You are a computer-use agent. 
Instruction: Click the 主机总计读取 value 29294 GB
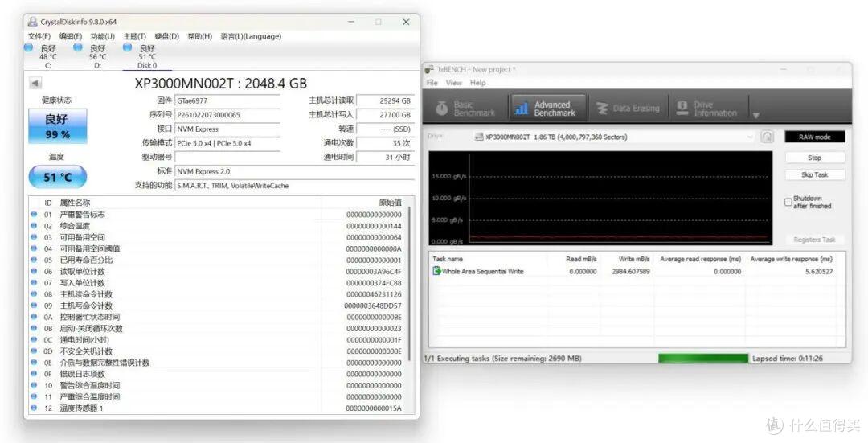pos(386,100)
